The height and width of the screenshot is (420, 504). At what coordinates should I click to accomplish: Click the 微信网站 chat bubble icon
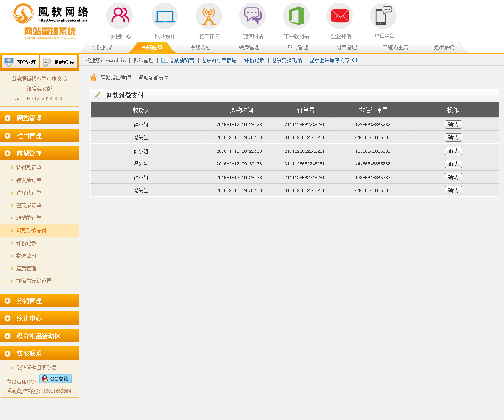(x=252, y=16)
